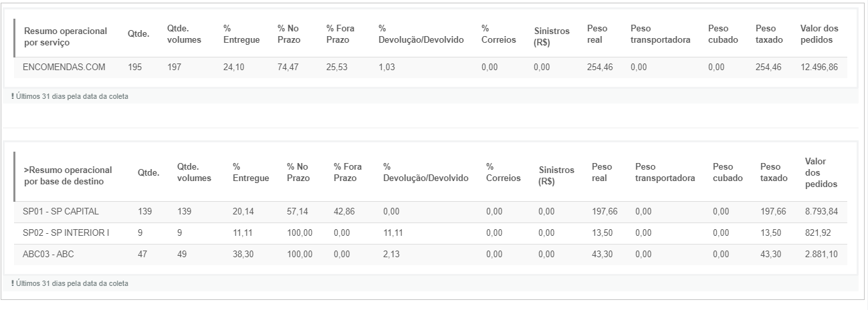Screen dimensions: 868x310
Task: Click the 8.793,84 value for SP CAPITAL
Action: 823,212
